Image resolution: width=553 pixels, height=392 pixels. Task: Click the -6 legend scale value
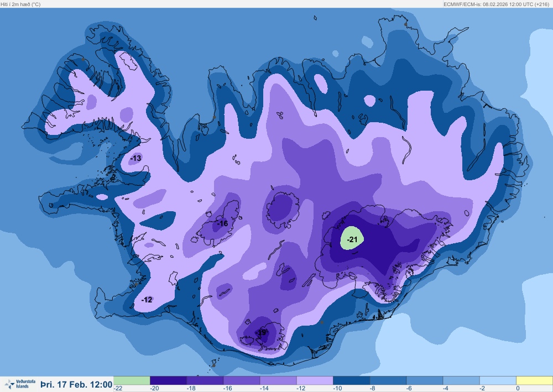coord(409,389)
